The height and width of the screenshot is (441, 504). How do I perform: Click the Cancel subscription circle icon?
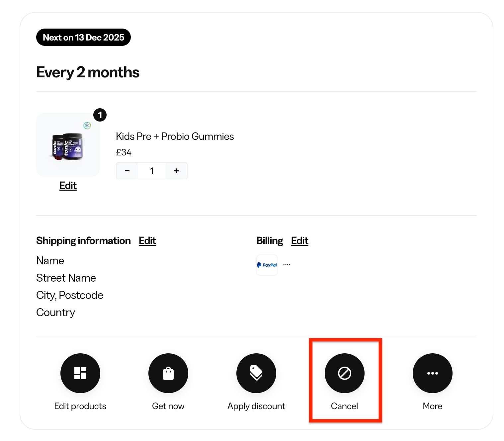344,373
